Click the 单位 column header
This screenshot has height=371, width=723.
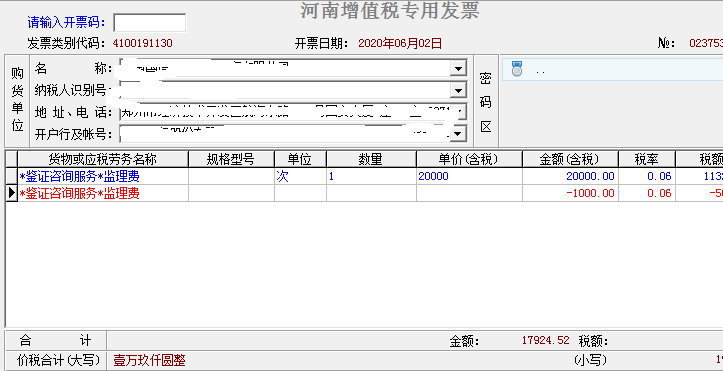point(300,159)
